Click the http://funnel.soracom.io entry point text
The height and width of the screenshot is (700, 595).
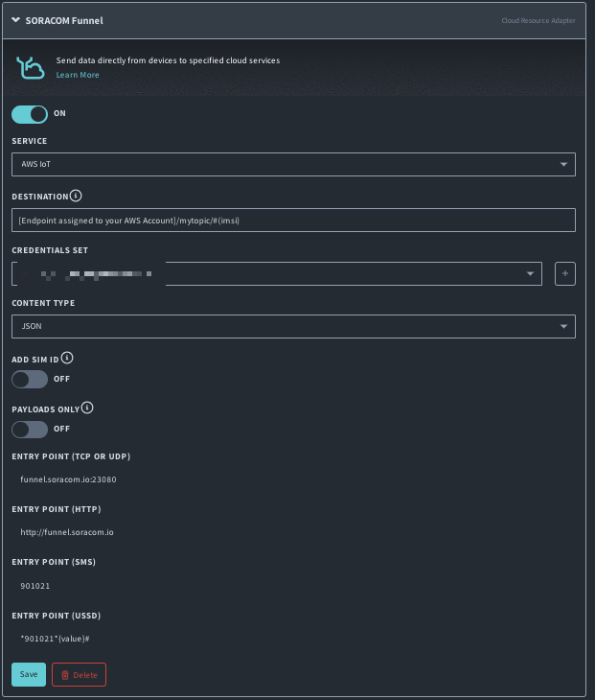67,532
